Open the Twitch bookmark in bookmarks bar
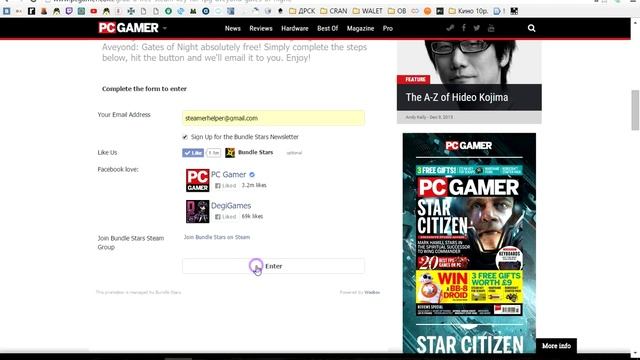 69,11
